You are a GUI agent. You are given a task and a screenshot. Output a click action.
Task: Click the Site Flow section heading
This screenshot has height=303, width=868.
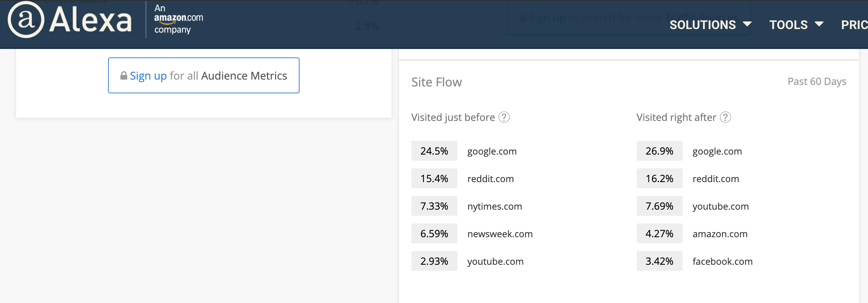(x=436, y=82)
